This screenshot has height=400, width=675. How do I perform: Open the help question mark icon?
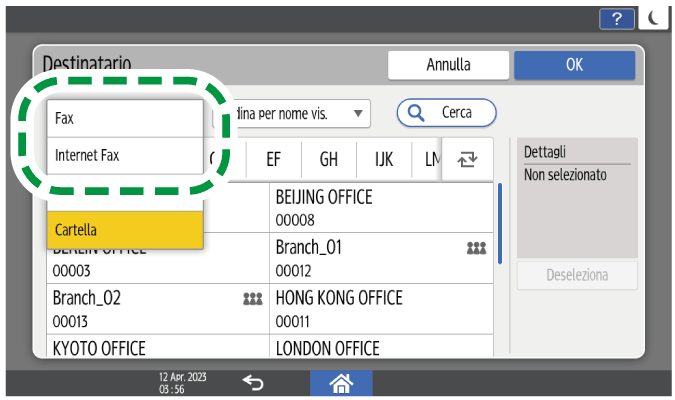click(x=613, y=17)
